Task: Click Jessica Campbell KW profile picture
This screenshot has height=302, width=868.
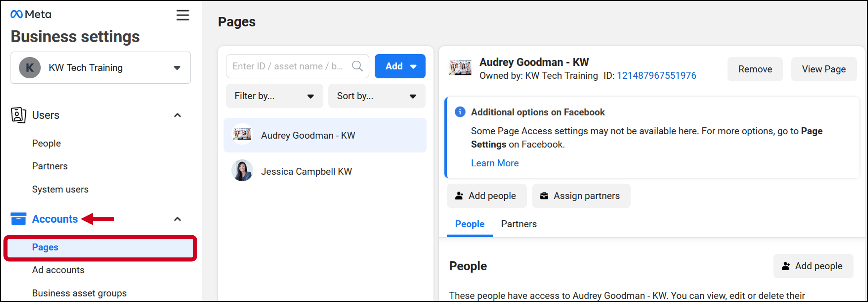Action: [242, 171]
